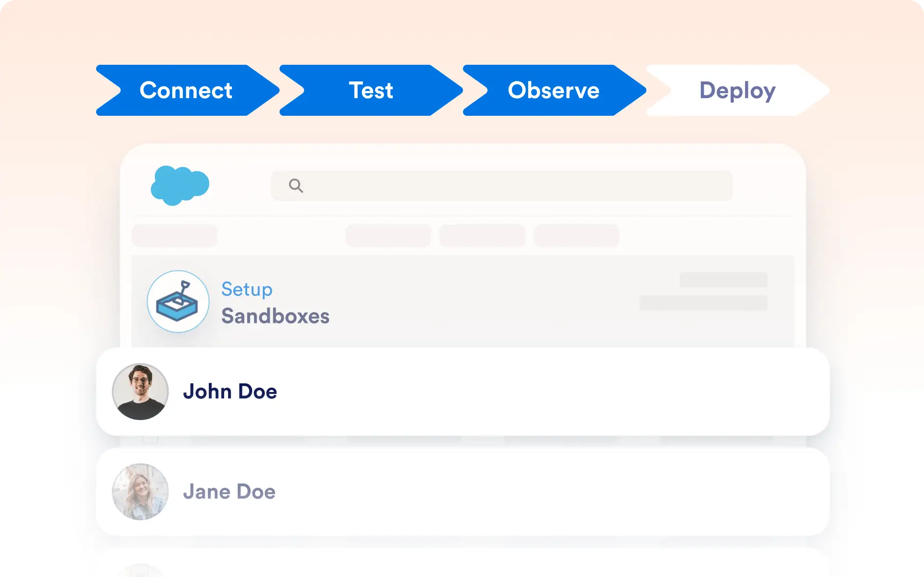Click the search magnifier icon
Image resolution: width=924 pixels, height=577 pixels.
(x=296, y=185)
